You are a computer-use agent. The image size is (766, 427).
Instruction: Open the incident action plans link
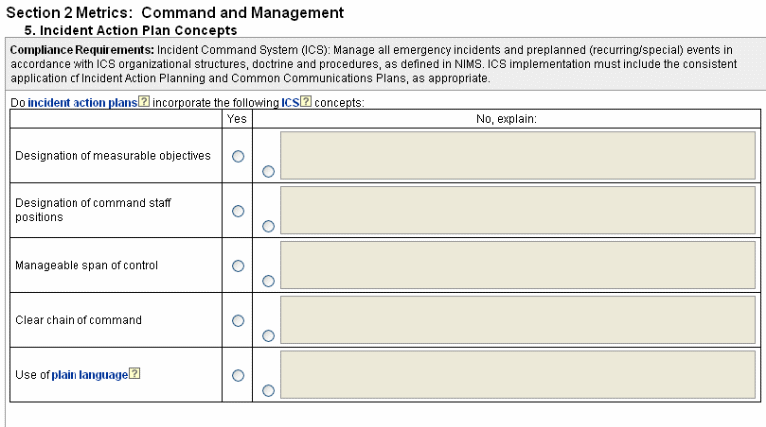pos(82,103)
